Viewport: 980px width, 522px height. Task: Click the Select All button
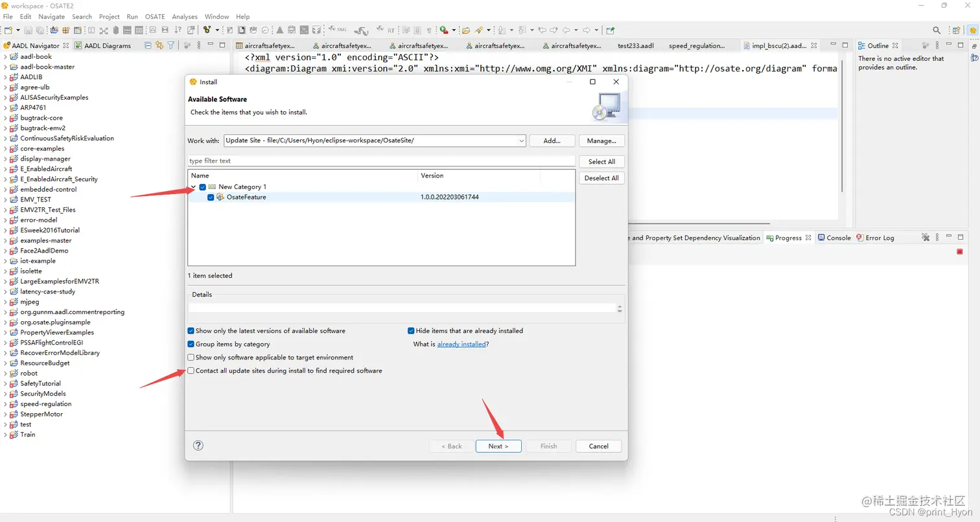[601, 161]
